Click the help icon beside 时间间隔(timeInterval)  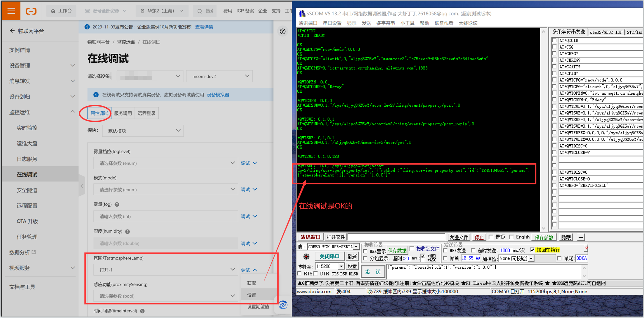click(x=142, y=311)
